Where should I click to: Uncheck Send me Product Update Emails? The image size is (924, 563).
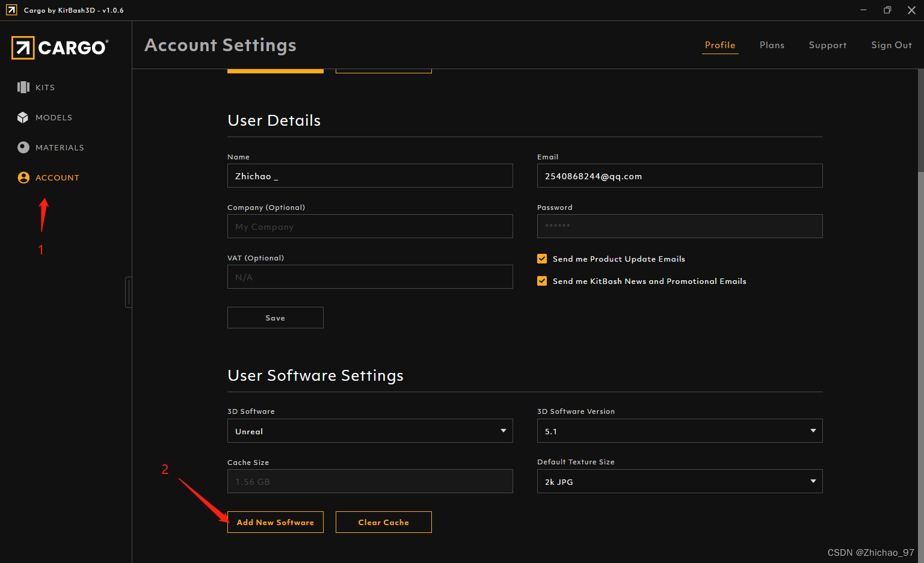pyautogui.click(x=542, y=259)
